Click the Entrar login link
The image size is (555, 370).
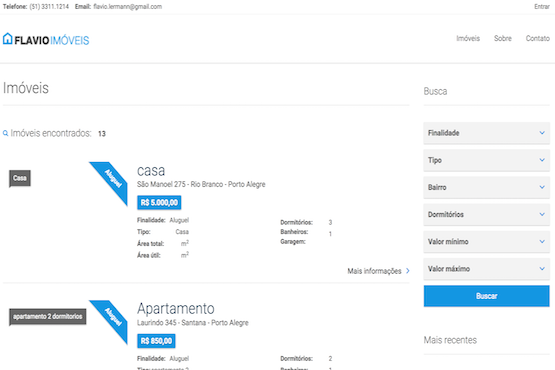click(x=542, y=7)
